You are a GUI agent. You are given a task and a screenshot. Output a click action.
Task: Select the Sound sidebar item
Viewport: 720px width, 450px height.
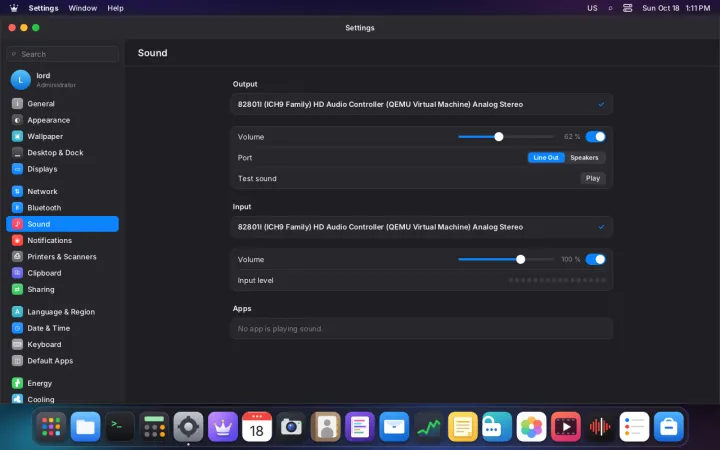pos(62,224)
